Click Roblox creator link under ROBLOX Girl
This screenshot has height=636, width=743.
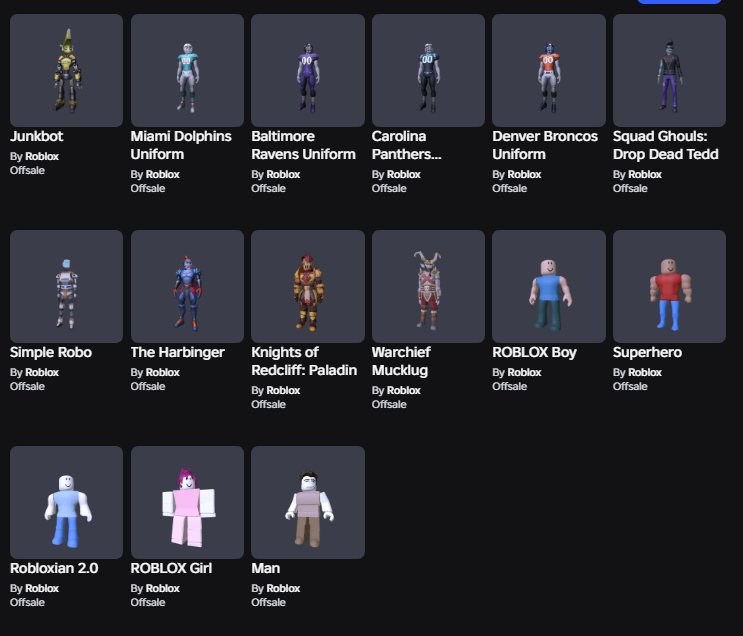point(163,589)
